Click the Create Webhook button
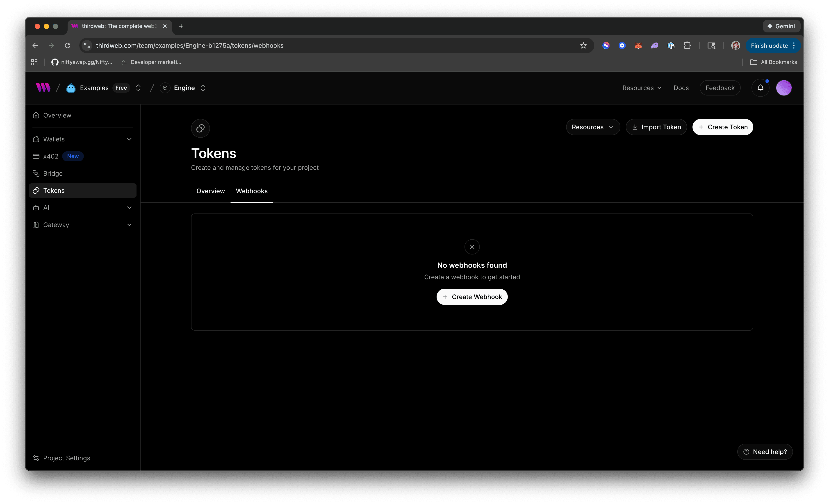Image resolution: width=829 pixels, height=504 pixels. (472, 296)
